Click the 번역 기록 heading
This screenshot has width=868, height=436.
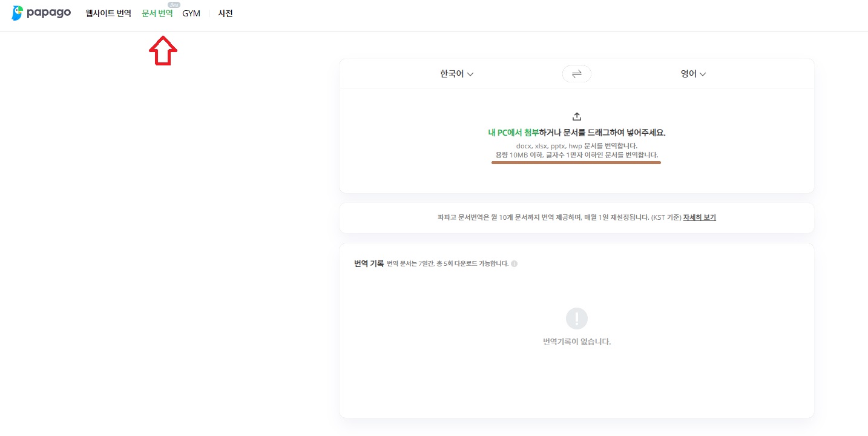pos(369,263)
